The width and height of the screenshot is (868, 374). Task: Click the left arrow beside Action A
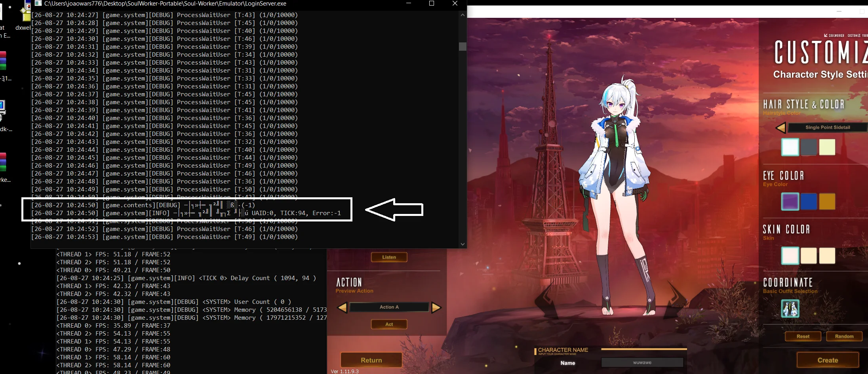coord(343,307)
